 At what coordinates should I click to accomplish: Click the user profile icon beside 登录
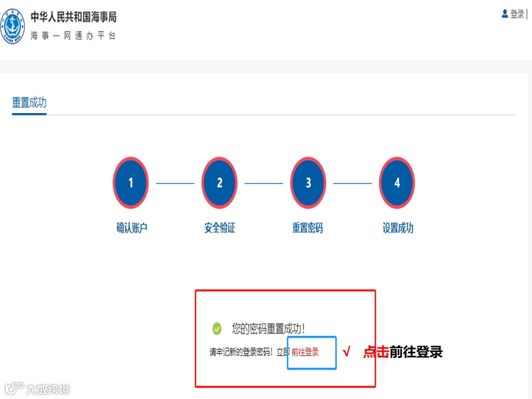pyautogui.click(x=505, y=14)
